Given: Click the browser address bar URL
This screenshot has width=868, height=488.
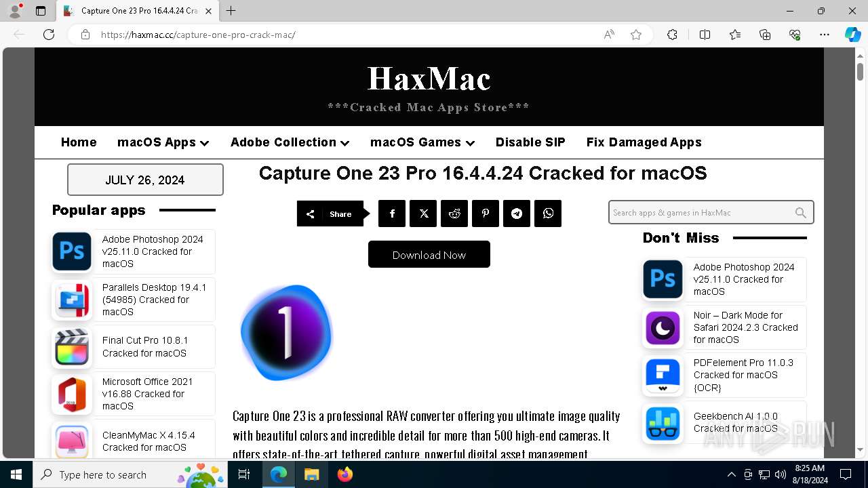Looking at the screenshot, I should [x=198, y=35].
